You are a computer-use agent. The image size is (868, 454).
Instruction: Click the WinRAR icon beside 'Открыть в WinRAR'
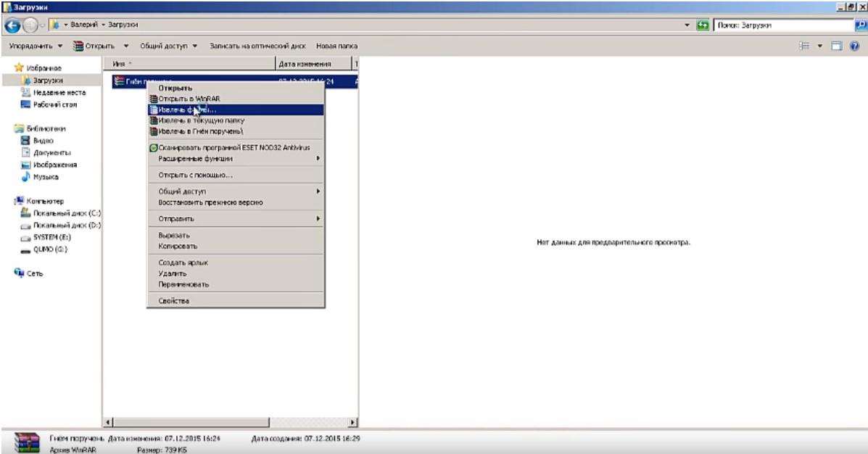click(152, 99)
